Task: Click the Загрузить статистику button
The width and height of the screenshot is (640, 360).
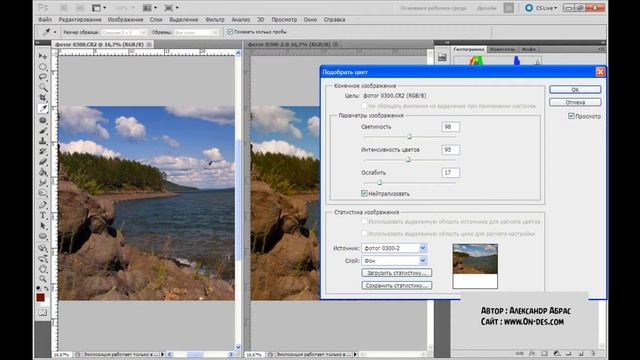Action: pyautogui.click(x=396, y=273)
